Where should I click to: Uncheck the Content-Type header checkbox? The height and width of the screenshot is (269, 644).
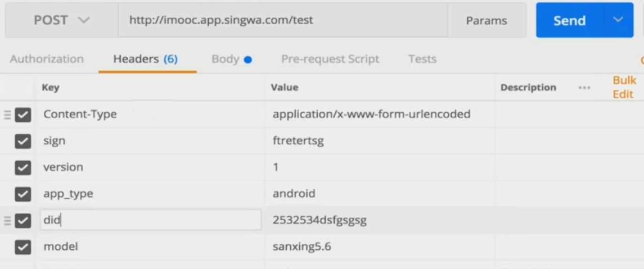(23, 115)
